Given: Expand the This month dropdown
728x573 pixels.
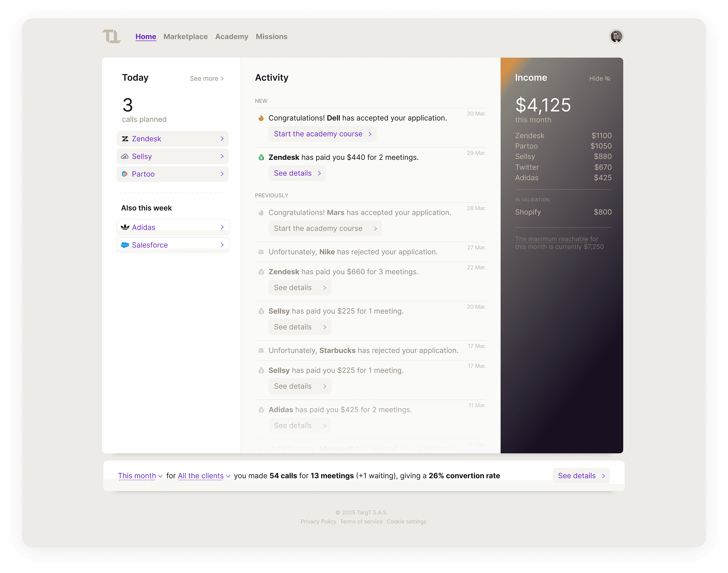Looking at the screenshot, I should point(140,476).
